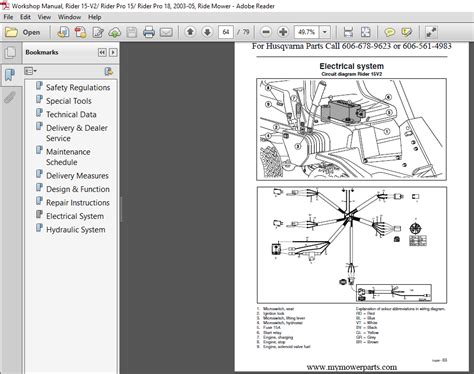
Task: Open the zoom percentage dropdown arrow
Action: tap(325, 32)
